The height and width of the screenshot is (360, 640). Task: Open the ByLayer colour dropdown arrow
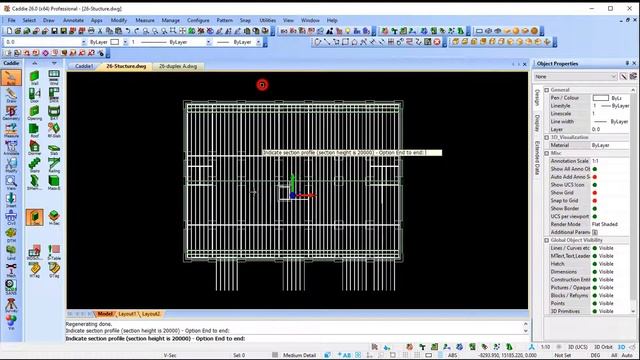125,42
